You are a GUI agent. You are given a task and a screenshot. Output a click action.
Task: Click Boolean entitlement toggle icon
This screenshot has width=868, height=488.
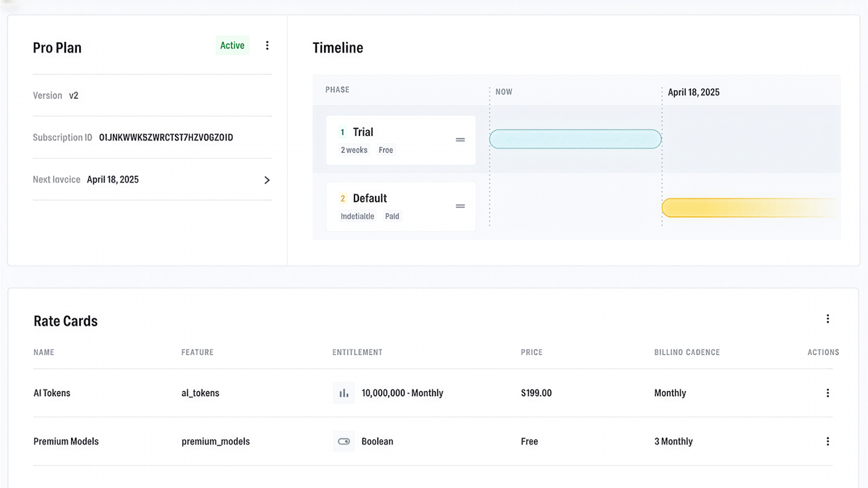coord(343,441)
